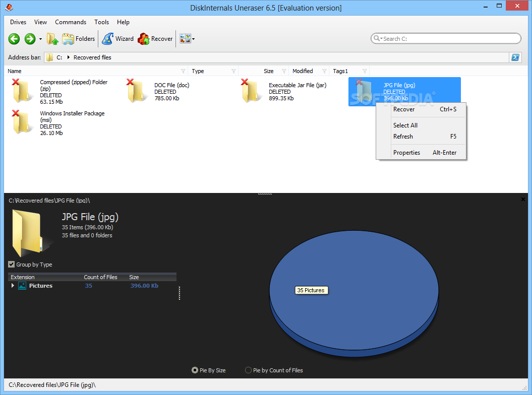Click the Pictures count value 35
The image size is (532, 395).
click(x=89, y=286)
